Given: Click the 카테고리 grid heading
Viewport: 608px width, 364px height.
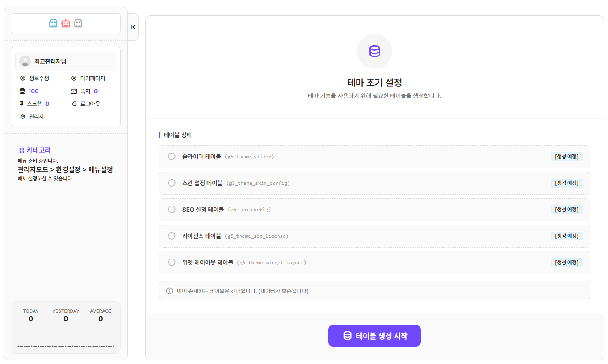Looking at the screenshot, I should coord(34,150).
